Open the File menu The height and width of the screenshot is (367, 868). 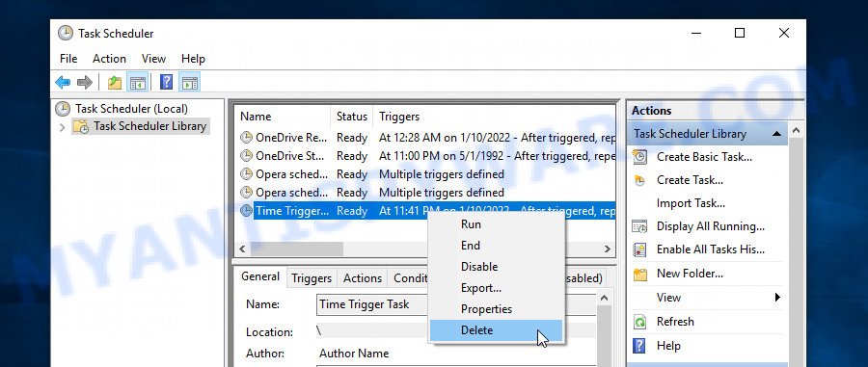(68, 59)
